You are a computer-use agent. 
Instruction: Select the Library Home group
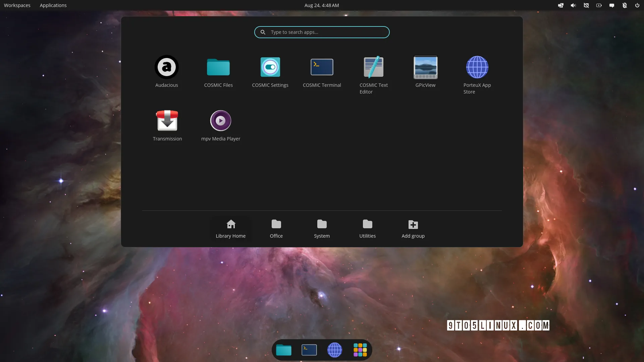(231, 229)
